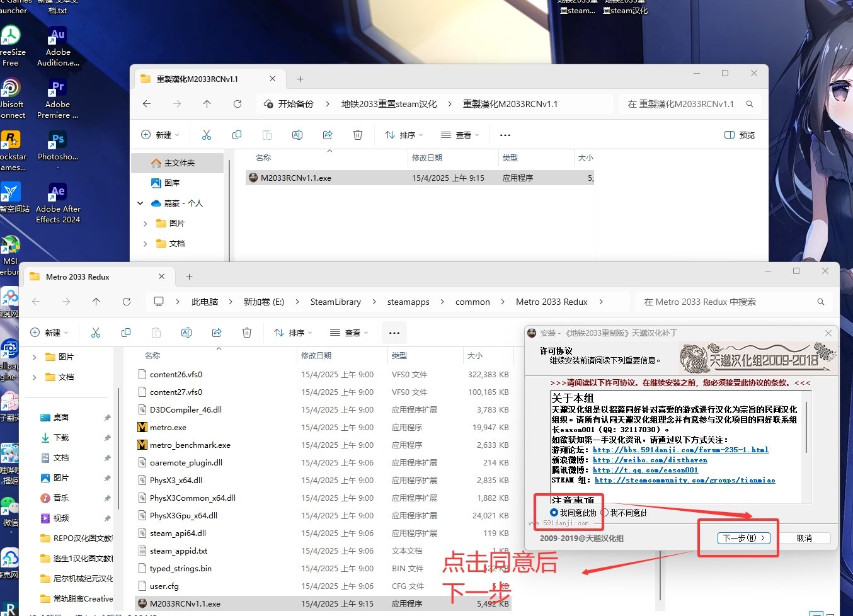Click SteamLibrary in the address breadcrumb
Screen dimensions: 853x616
pos(336,302)
